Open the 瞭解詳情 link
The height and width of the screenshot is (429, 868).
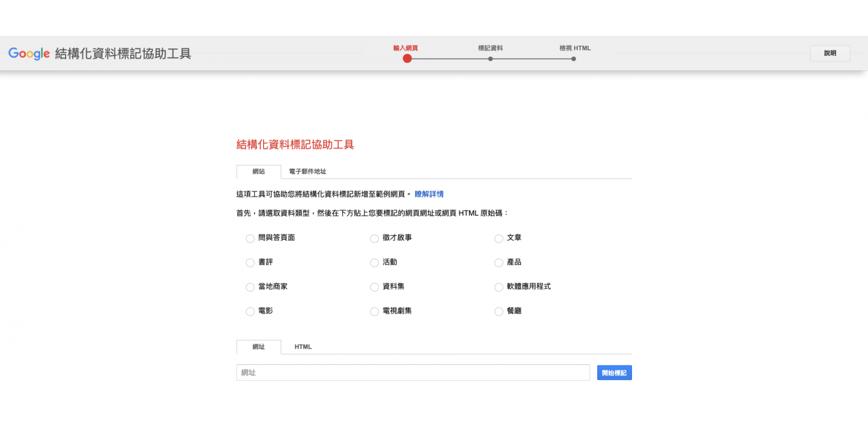click(429, 194)
